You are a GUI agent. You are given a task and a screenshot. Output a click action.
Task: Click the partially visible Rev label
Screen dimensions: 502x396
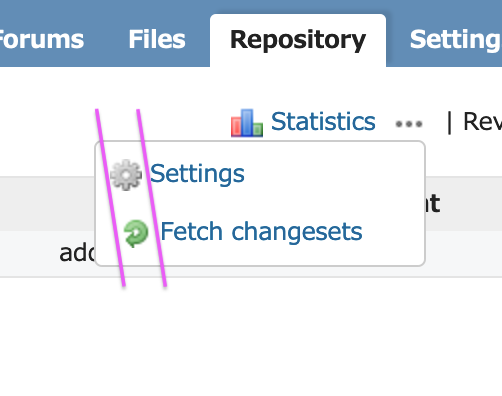coord(482,121)
